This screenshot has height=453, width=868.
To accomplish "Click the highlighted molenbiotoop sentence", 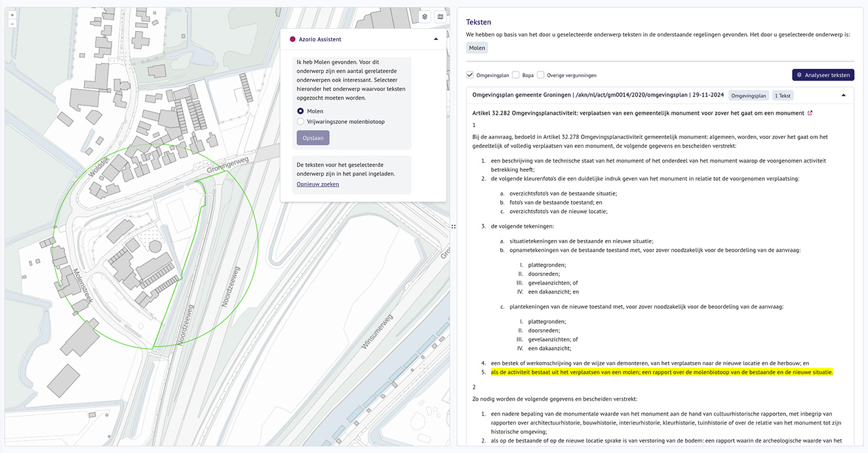I will 661,372.
